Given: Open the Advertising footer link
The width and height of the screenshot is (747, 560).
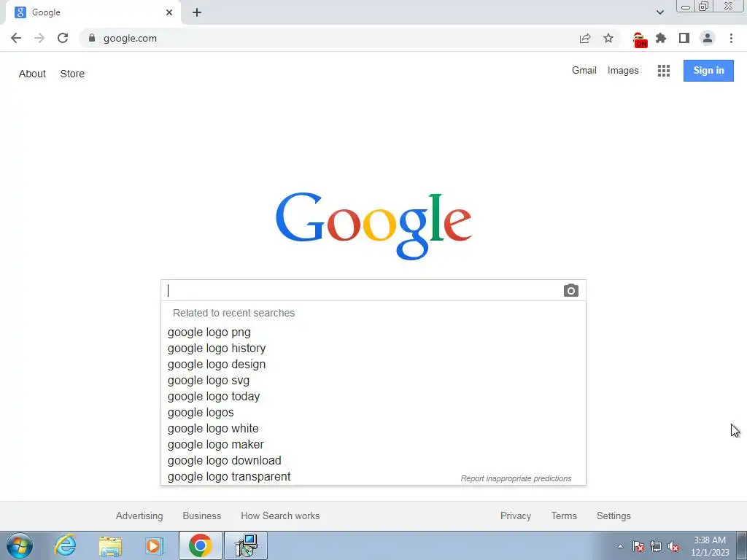Looking at the screenshot, I should click(139, 516).
